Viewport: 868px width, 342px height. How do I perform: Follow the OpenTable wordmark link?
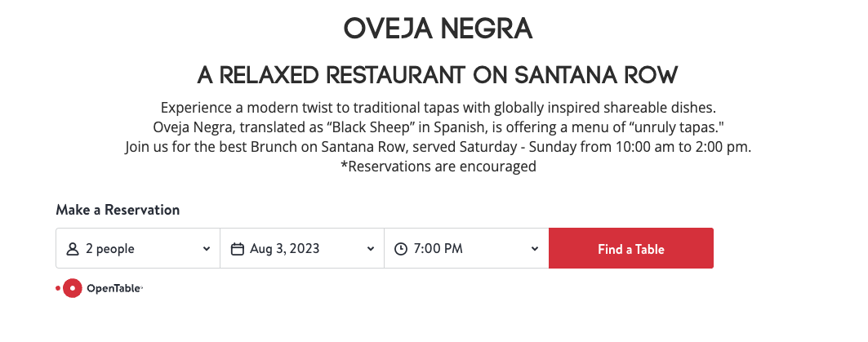114,288
